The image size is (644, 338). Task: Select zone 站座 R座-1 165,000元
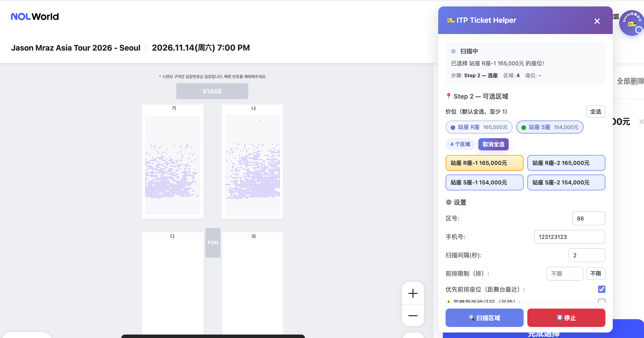pyautogui.click(x=484, y=163)
